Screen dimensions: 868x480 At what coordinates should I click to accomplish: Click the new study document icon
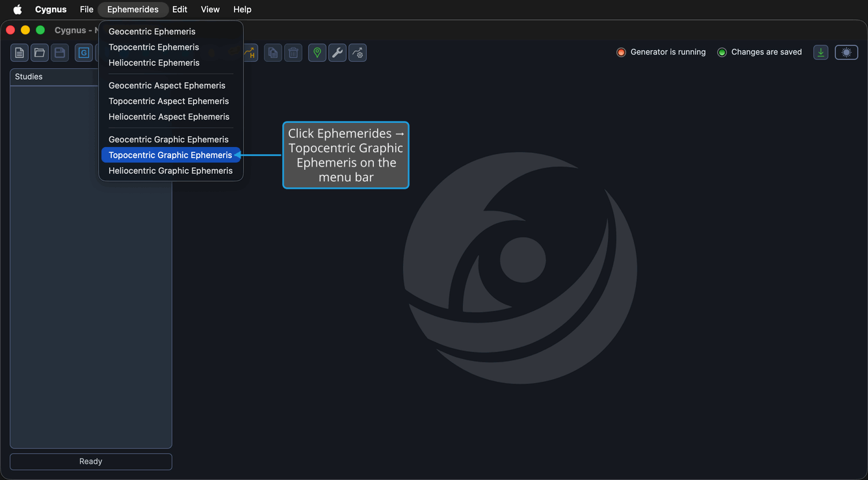pyautogui.click(x=20, y=53)
